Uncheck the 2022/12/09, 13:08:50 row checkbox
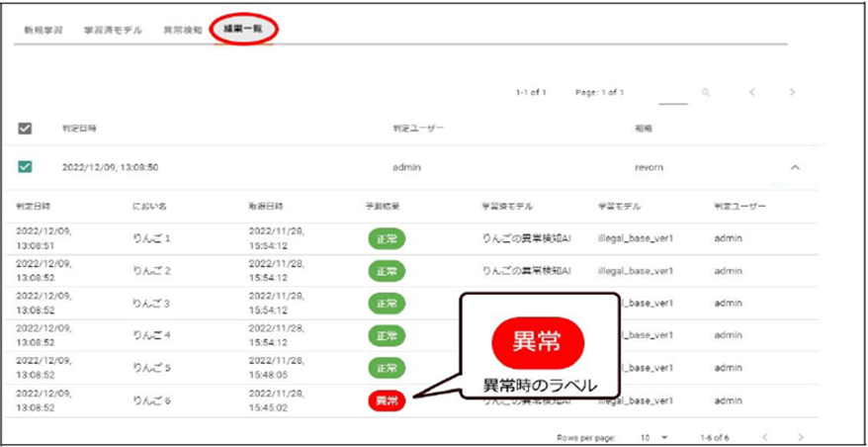The image size is (868, 447). [25, 166]
